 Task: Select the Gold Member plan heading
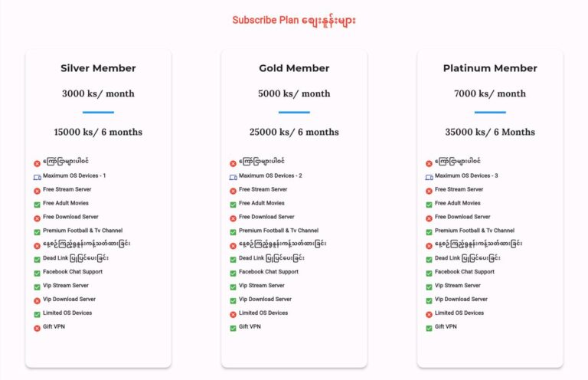(294, 68)
